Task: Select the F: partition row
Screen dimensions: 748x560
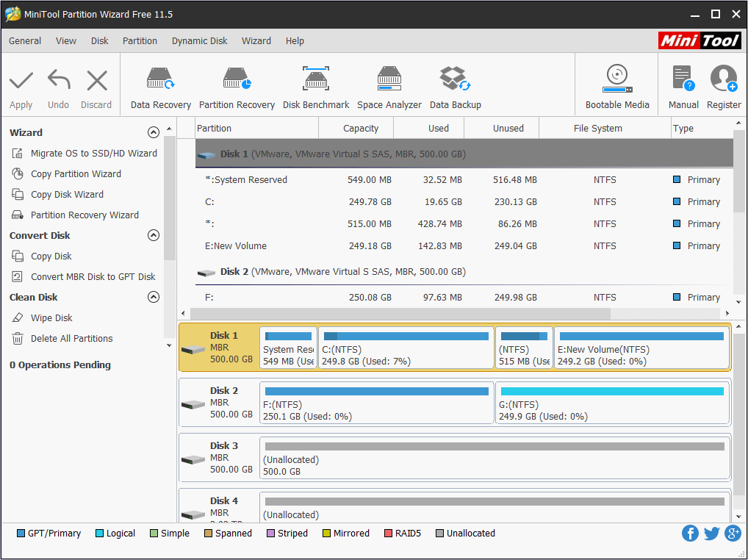Action: tap(464, 298)
